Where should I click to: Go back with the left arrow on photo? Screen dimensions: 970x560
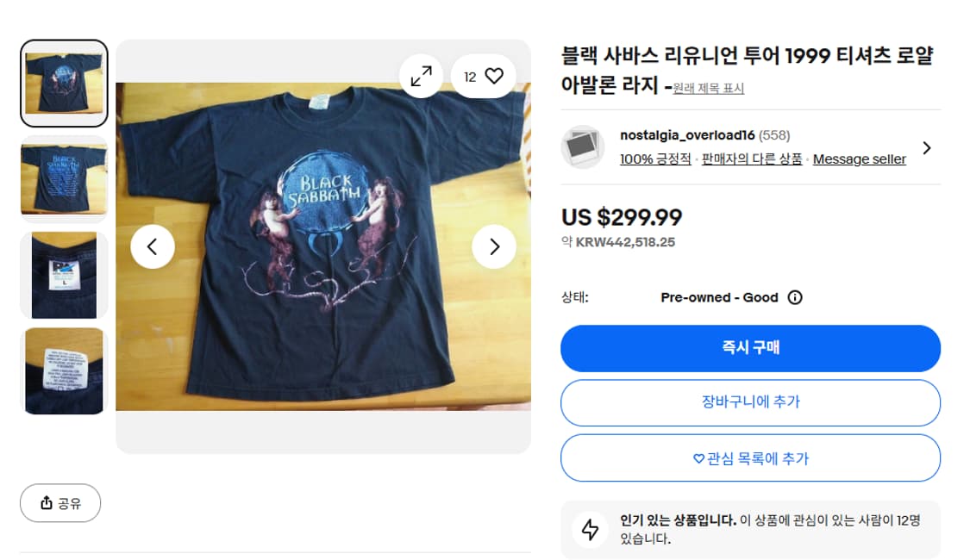tap(153, 246)
